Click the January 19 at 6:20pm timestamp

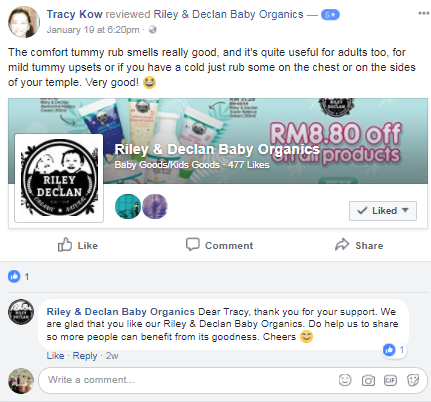(x=93, y=30)
